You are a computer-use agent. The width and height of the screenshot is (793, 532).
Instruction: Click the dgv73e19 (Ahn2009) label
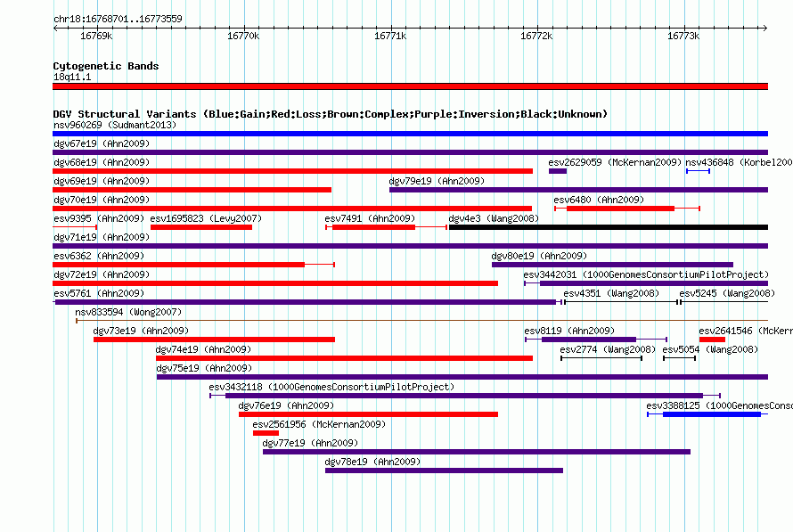tap(141, 331)
